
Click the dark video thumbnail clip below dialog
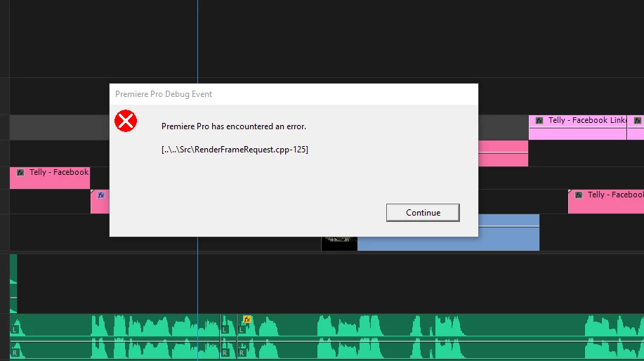point(339,243)
